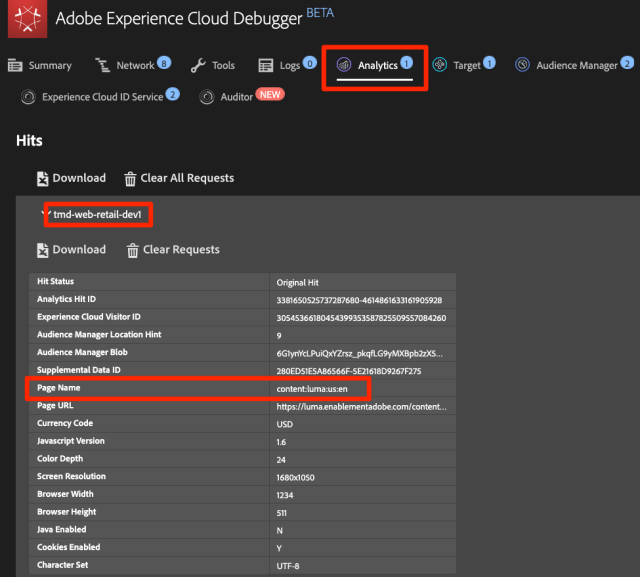Image resolution: width=640 pixels, height=577 pixels.
Task: Click the NEW badge next to Auditor
Action: click(x=270, y=94)
